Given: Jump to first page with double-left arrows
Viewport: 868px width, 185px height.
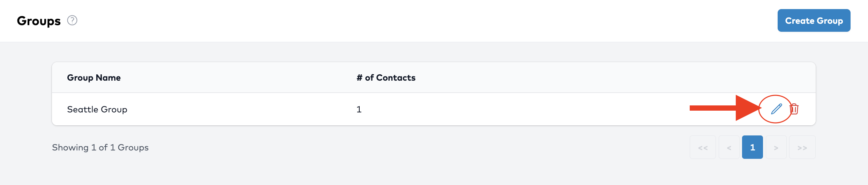Looking at the screenshot, I should 703,147.
